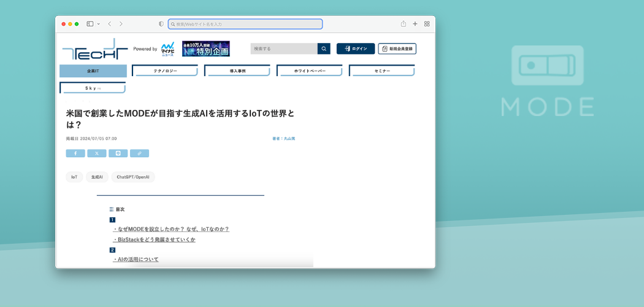The image size is (644, 307).
Task: Focus the Safari address bar
Action: coord(245,24)
